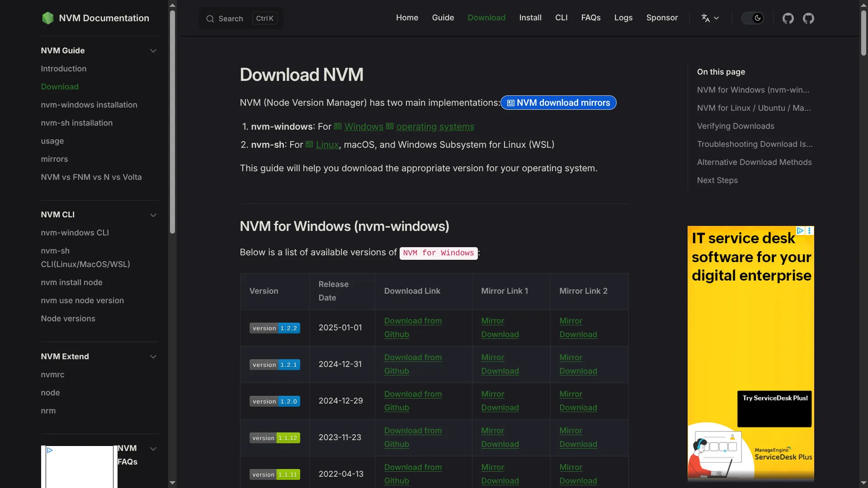This screenshot has width=868, height=488.
Task: Follow the operating systems link
Action: tap(435, 127)
